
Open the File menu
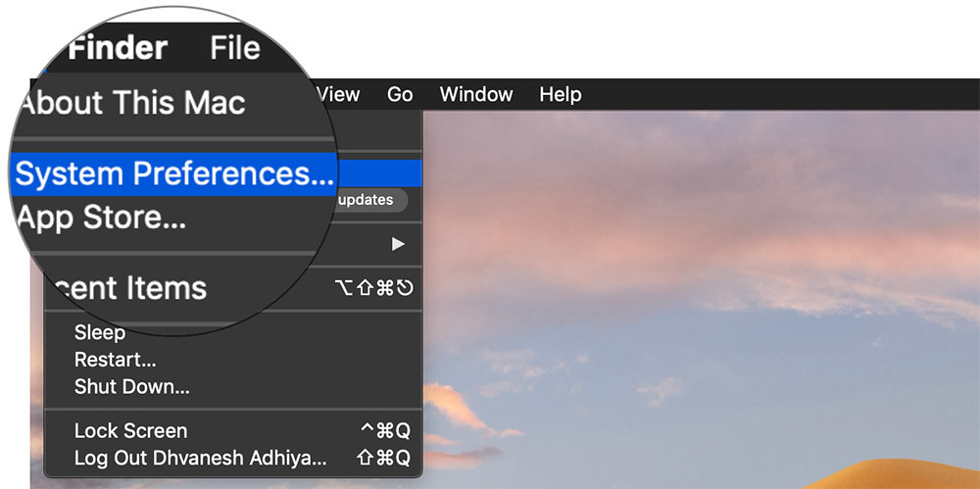click(x=235, y=48)
